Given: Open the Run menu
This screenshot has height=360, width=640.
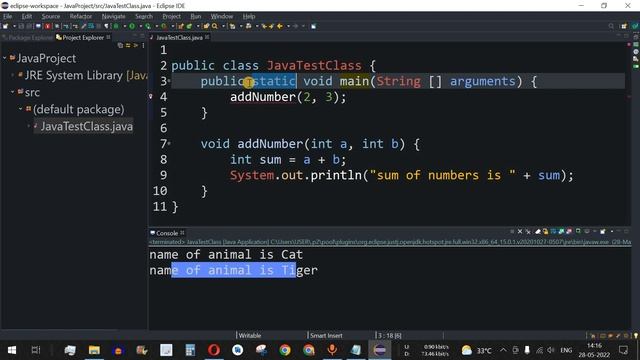Looking at the screenshot, I should pos(196,16).
